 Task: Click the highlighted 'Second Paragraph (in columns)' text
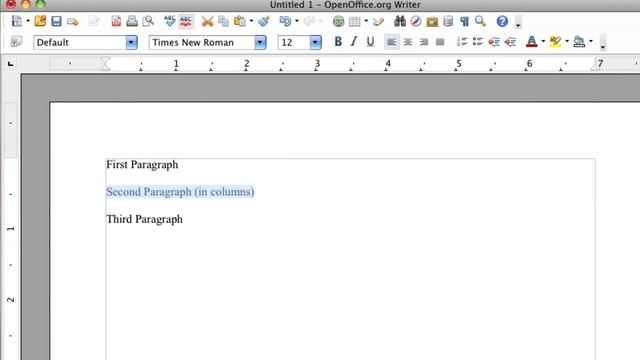pos(180,192)
